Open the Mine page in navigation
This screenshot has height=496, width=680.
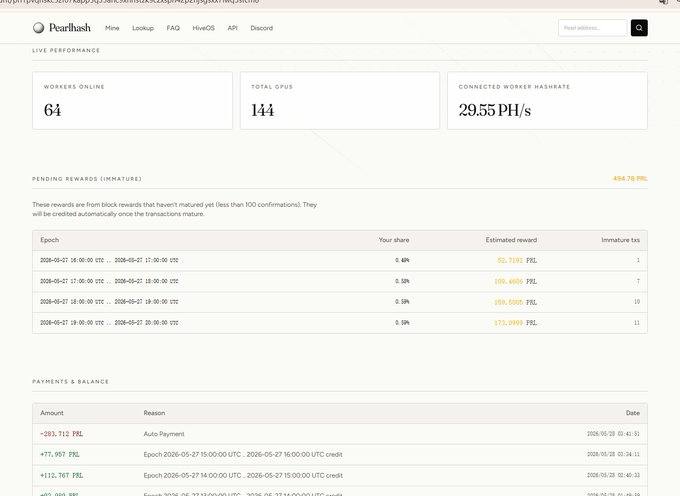pyautogui.click(x=112, y=28)
